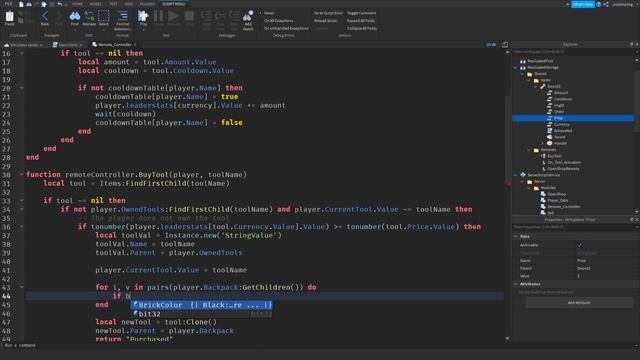Click the Stop test icon
This screenshot has width=640, height=360.
(x=189, y=16)
